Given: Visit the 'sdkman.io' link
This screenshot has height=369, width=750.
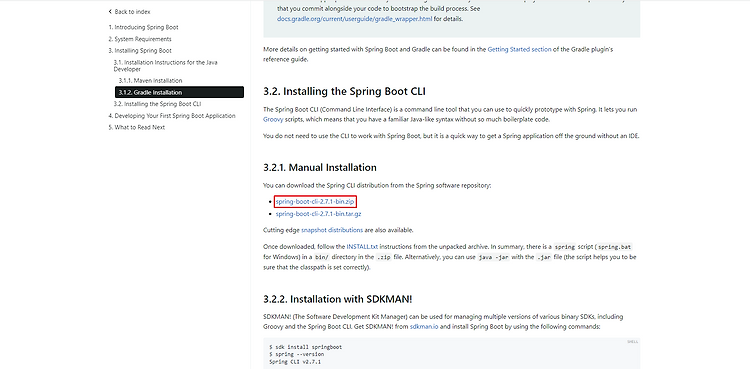Looking at the screenshot, I should [x=424, y=326].
